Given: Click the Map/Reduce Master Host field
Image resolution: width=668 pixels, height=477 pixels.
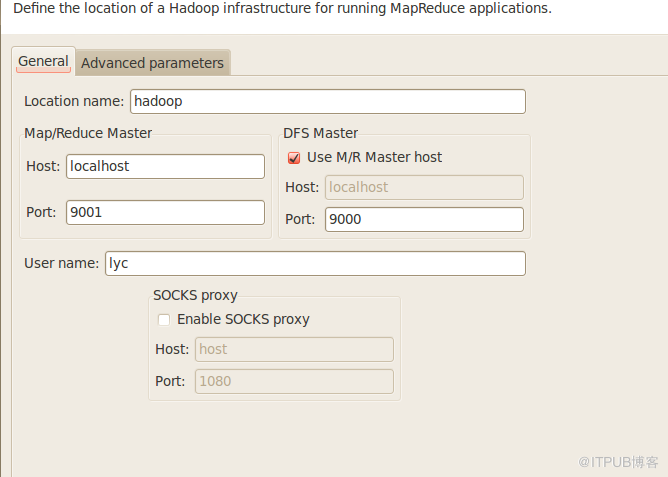Looking at the screenshot, I should click(x=165, y=166).
